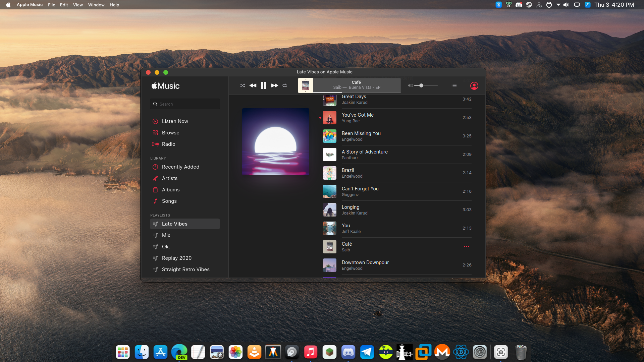Mute using the volume speaker icon
This screenshot has height=362, width=644.
(410, 86)
